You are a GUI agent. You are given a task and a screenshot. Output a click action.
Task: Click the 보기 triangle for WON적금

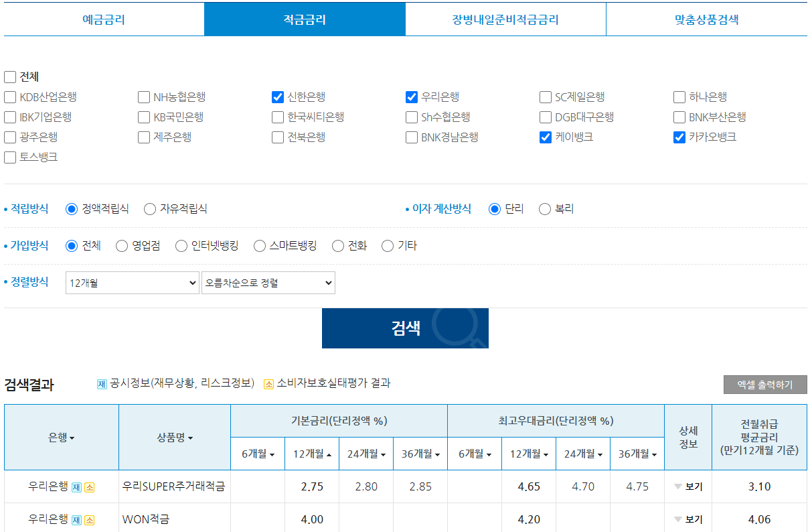coord(678,519)
